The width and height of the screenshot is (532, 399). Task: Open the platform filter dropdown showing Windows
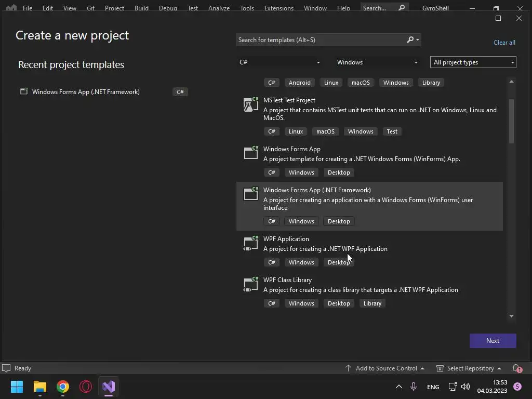click(x=377, y=62)
